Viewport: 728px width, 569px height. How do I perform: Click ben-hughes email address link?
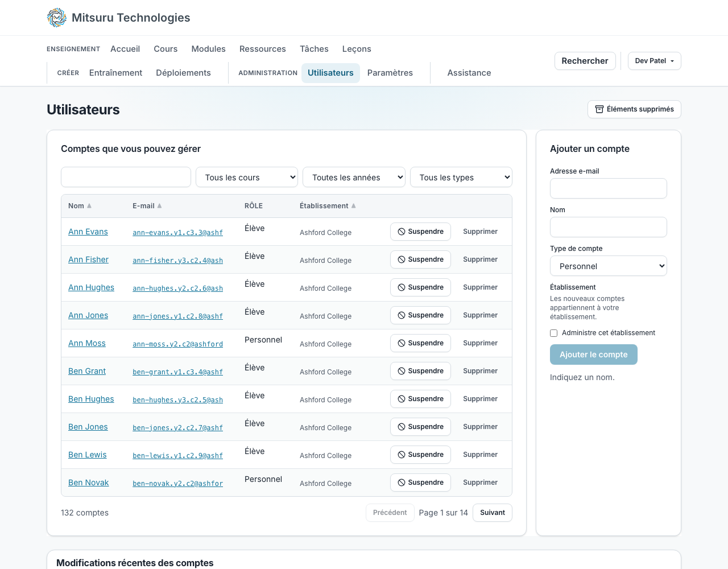(177, 400)
